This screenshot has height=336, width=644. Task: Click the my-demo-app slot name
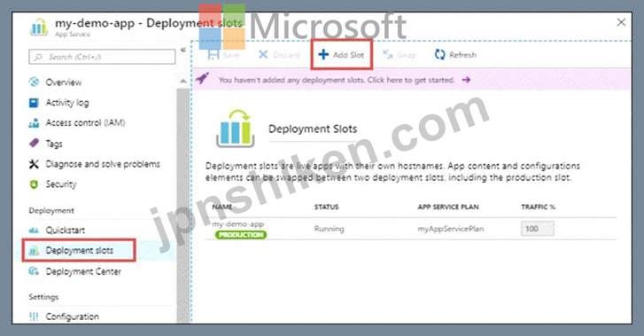[238, 224]
